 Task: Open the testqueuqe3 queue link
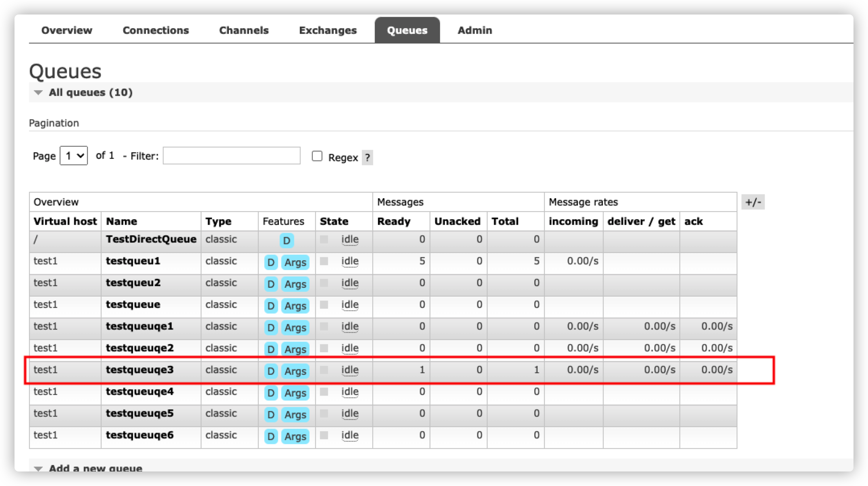click(139, 370)
